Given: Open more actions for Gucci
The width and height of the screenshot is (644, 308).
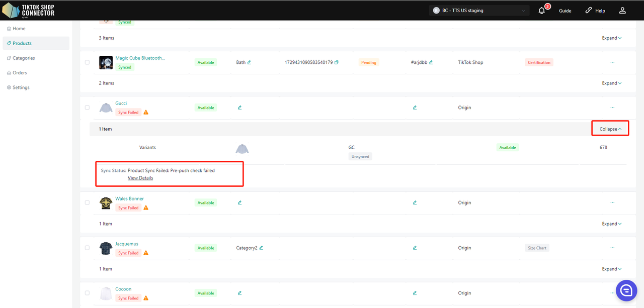Looking at the screenshot, I should tap(612, 108).
